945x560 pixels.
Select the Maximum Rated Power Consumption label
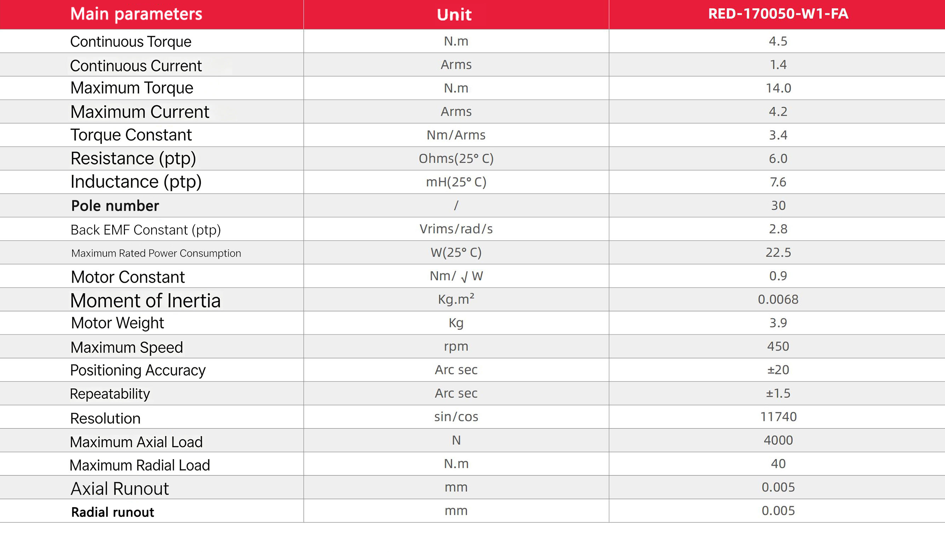coord(156,253)
